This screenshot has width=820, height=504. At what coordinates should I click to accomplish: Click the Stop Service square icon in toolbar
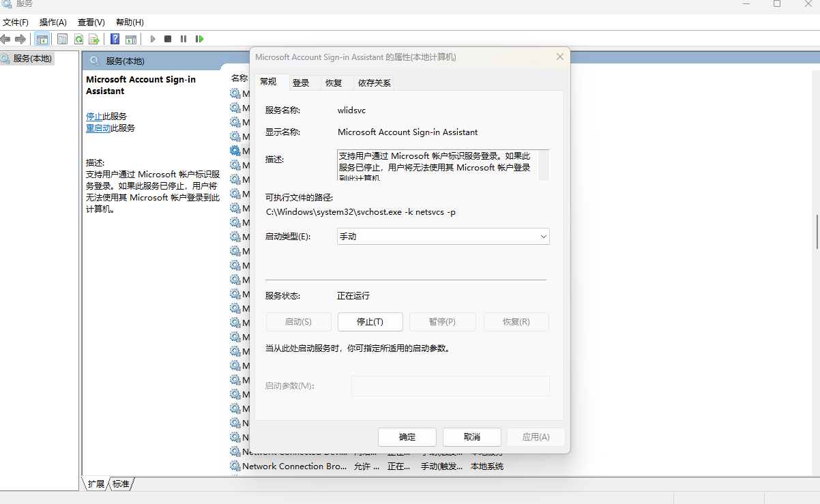[168, 39]
